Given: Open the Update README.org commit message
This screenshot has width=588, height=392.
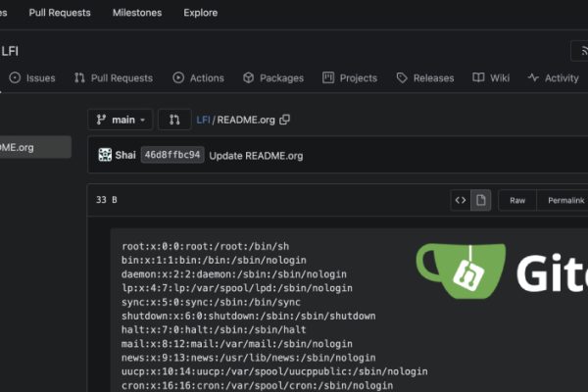Looking at the screenshot, I should point(256,156).
